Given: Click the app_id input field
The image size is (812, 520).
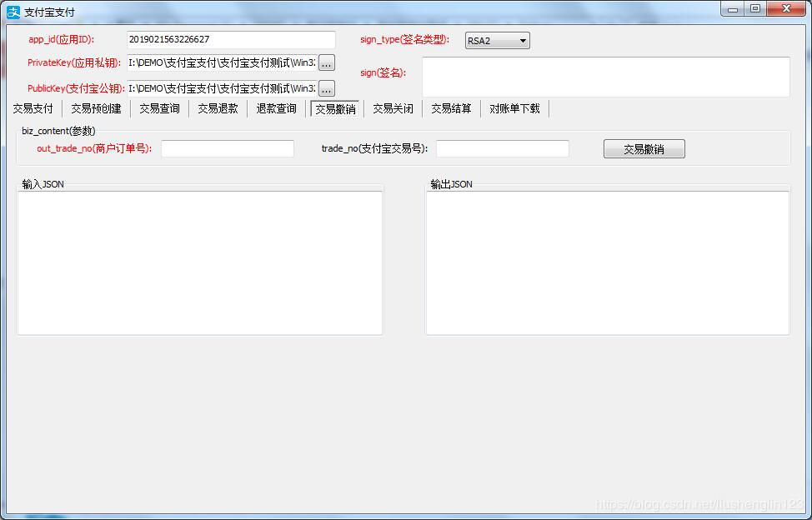Looking at the screenshot, I should pos(231,40).
